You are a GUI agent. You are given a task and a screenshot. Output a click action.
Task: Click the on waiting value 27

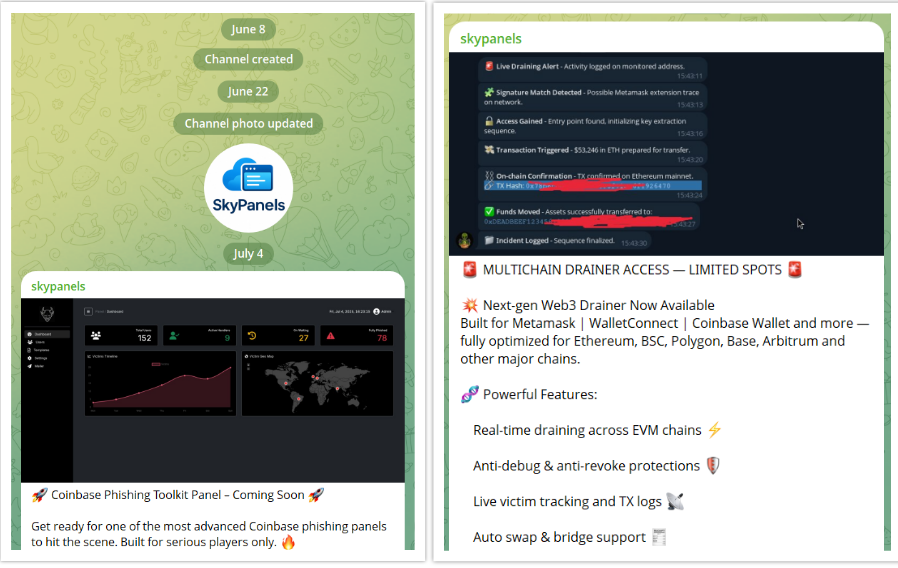point(304,338)
